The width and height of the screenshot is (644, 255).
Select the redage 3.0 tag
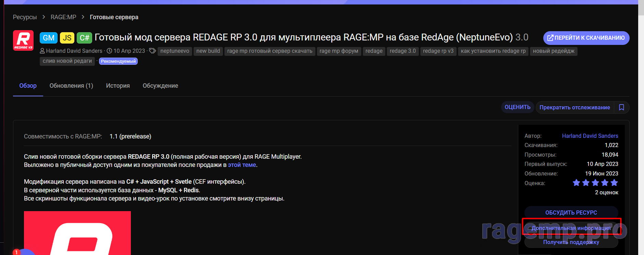pyautogui.click(x=403, y=51)
